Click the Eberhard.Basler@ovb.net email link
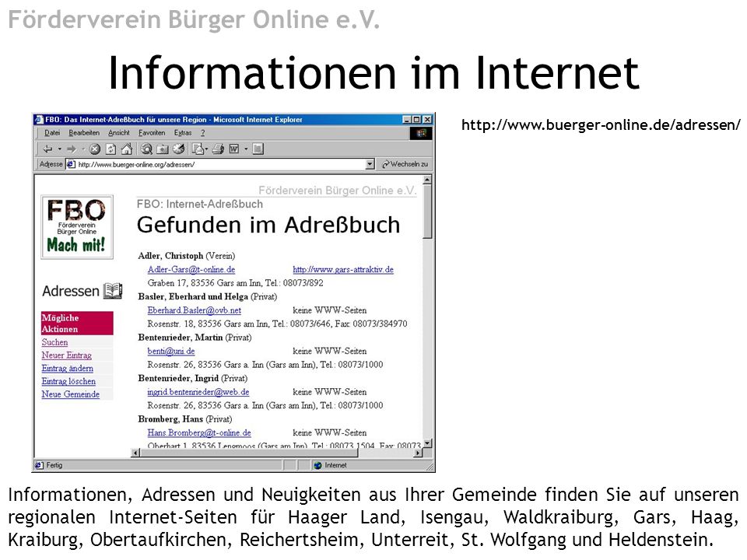This screenshot has width=747, height=560. point(195,310)
